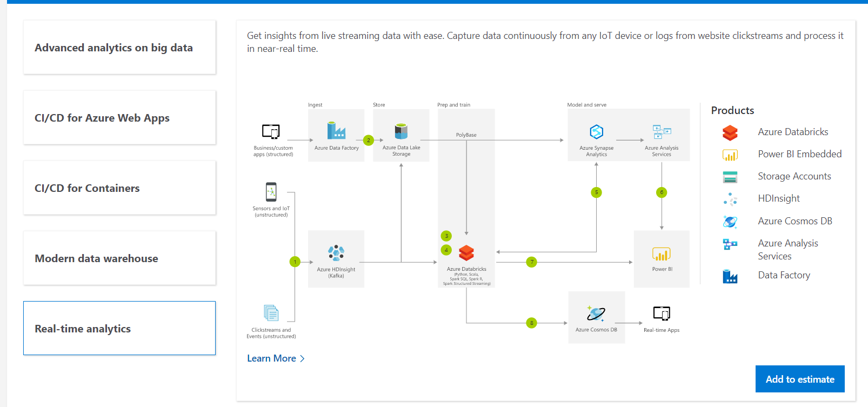This screenshot has width=868, height=407.
Task: Click the Power BI icon in the diagram
Action: pos(662,254)
